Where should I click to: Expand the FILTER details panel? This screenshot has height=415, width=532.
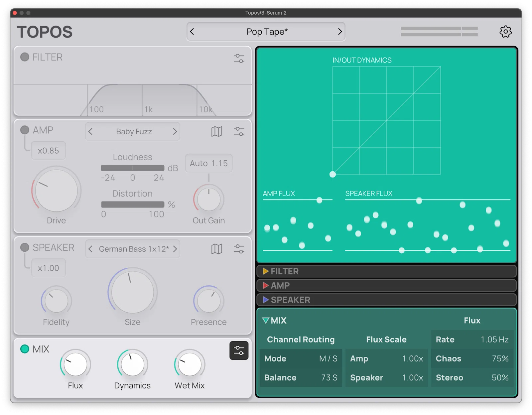point(386,271)
